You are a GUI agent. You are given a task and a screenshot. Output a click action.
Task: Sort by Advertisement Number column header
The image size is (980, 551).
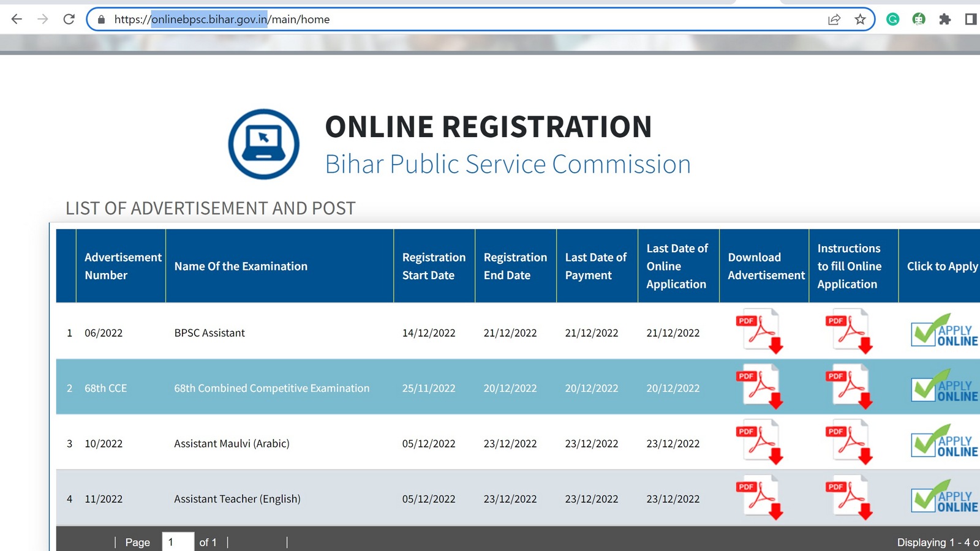tap(121, 266)
